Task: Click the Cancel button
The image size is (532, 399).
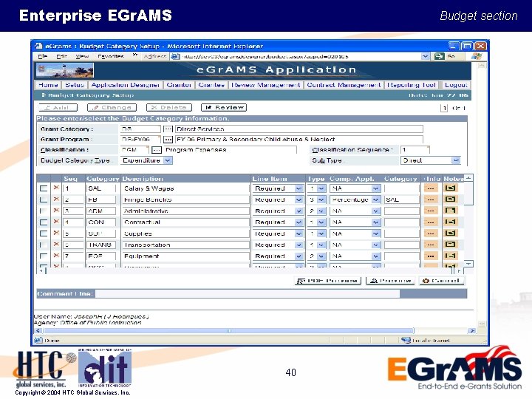Action: pyautogui.click(x=441, y=281)
